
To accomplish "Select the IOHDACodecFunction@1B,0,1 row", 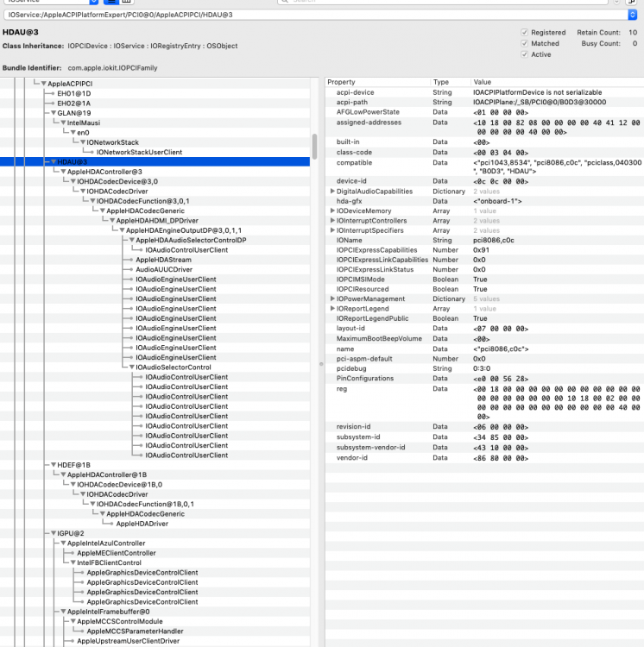I will (155, 505).
